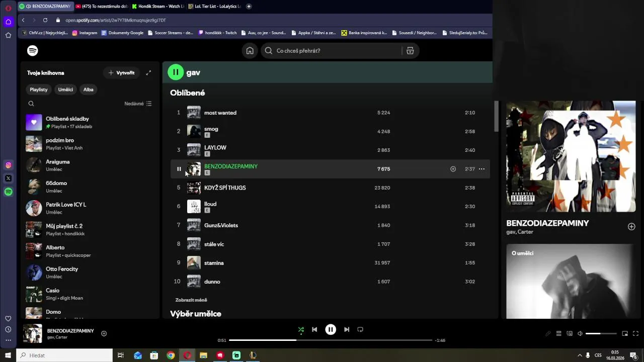This screenshot has height=362, width=644.
Task: Open the browse icon in the search bar
Action: [410, 51]
